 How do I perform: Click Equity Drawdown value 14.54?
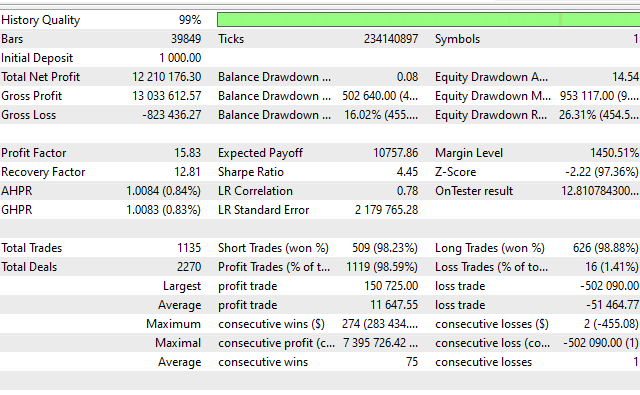[625, 77]
